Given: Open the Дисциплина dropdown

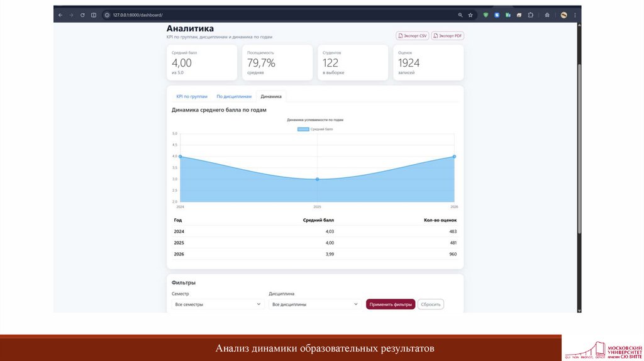Looking at the screenshot, I should point(314,304).
